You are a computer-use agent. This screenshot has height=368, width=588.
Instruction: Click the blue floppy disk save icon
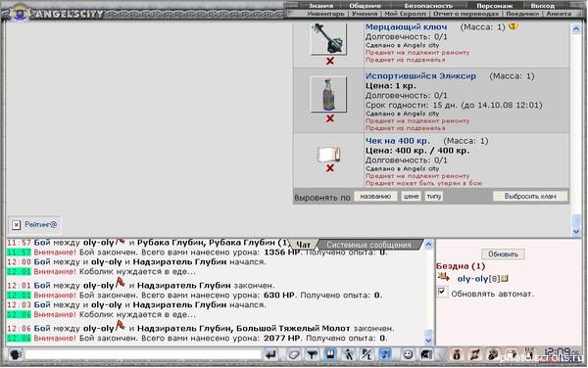[330, 354]
